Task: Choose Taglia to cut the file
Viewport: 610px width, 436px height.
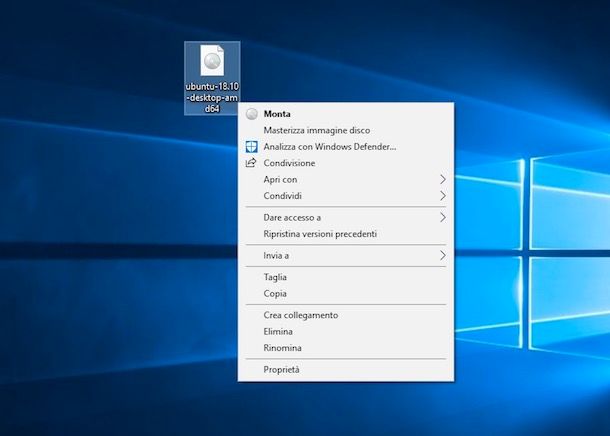Action: 345,277
